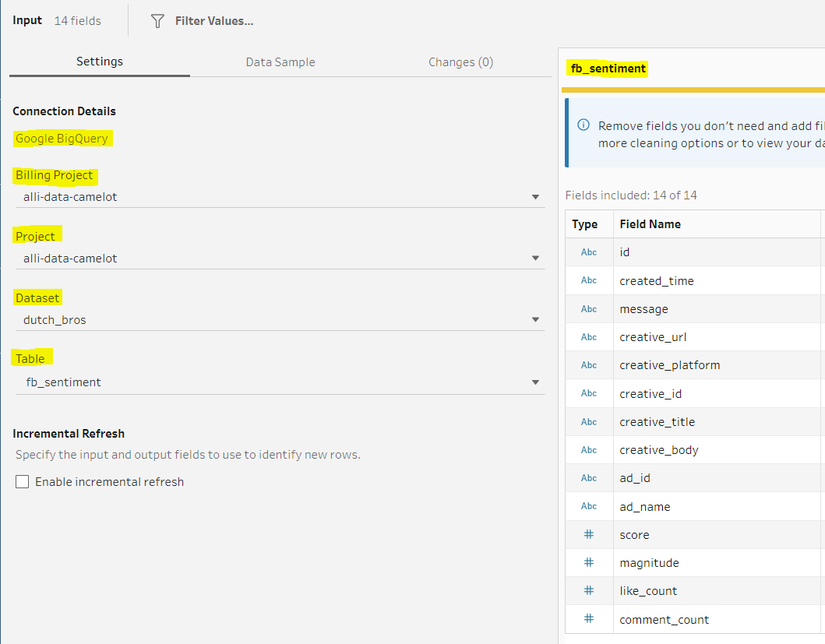The image size is (825, 644).
Task: Click the Abc type icon beside message
Action: pyautogui.click(x=589, y=309)
